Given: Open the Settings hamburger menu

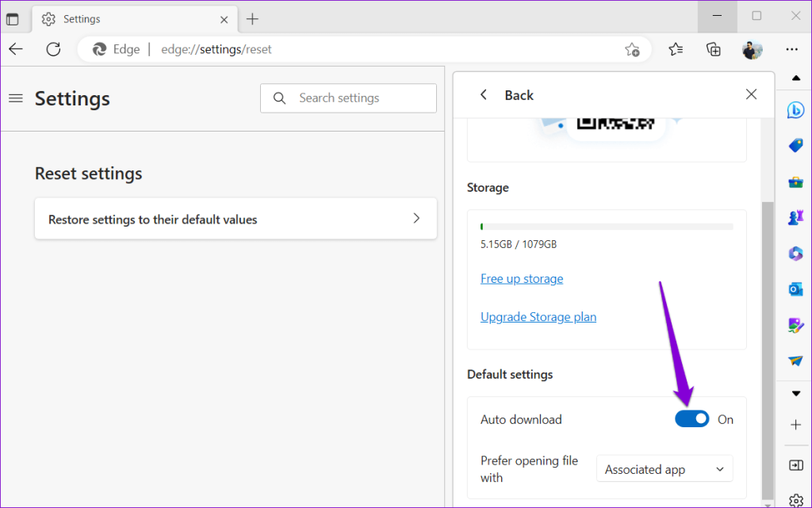Looking at the screenshot, I should [15, 98].
